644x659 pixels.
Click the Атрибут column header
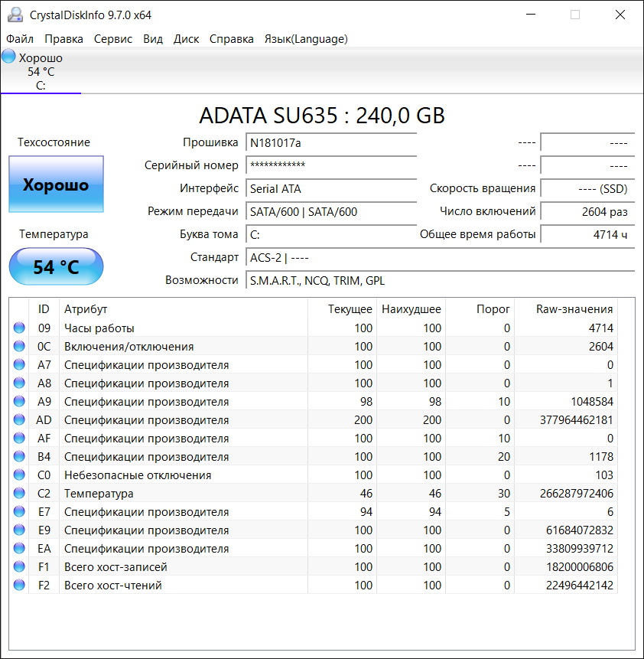point(86,309)
